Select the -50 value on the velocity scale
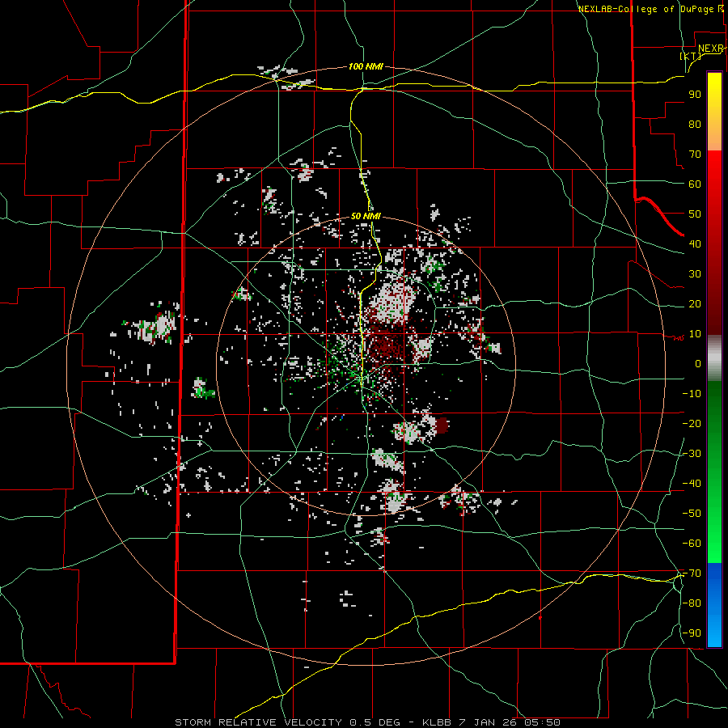Viewport: 728px width, 728px height. pyautogui.click(x=692, y=513)
